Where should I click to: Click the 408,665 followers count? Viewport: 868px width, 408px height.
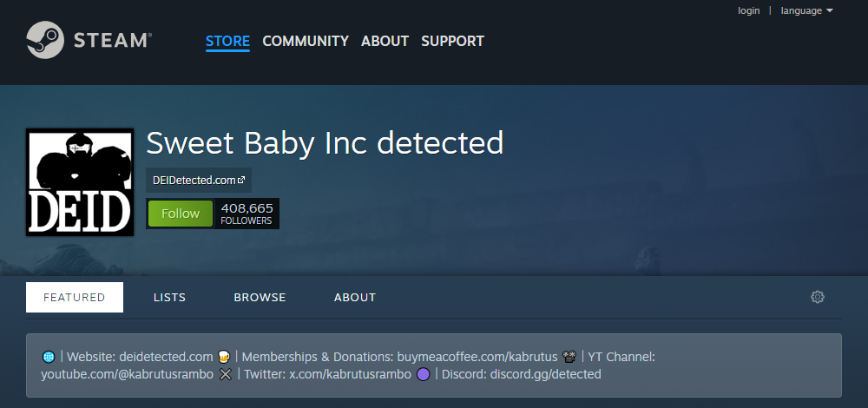click(247, 214)
